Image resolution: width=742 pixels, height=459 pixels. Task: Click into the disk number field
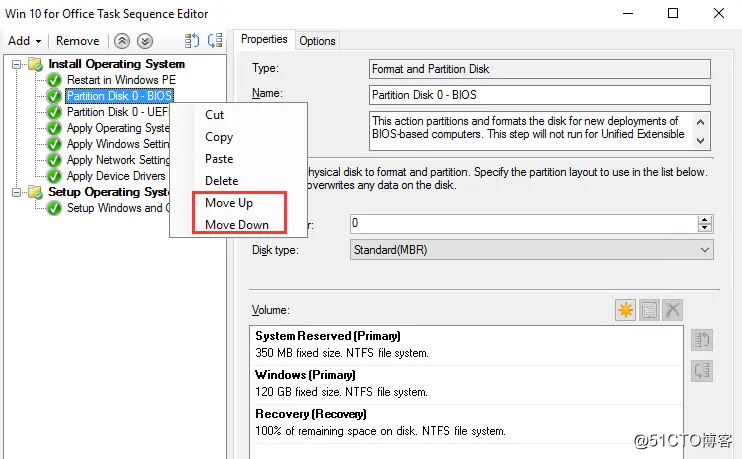(523, 224)
